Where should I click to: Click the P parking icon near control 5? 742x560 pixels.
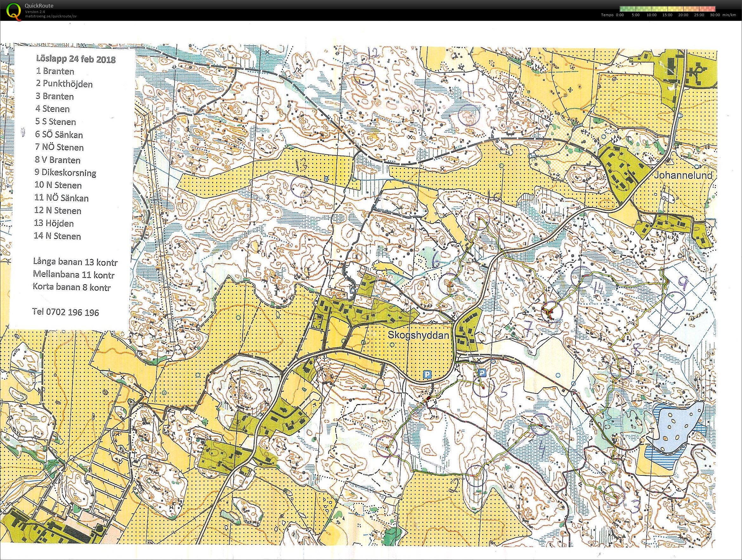click(x=482, y=373)
